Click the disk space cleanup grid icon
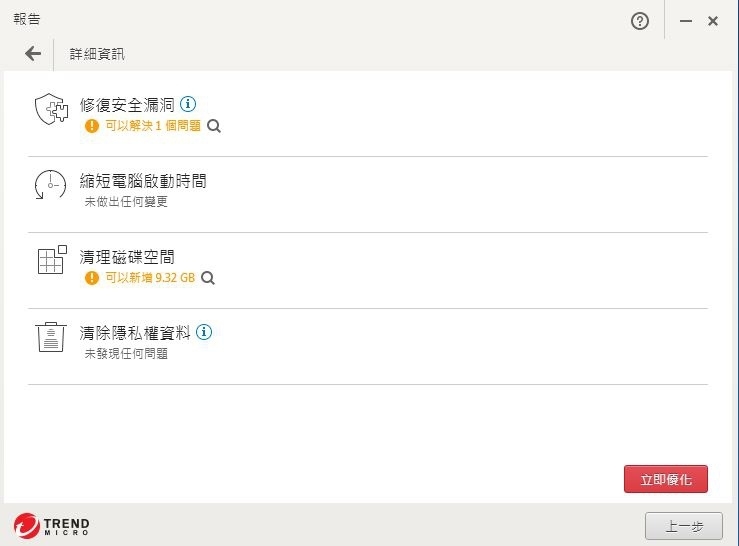Screen dimensions: 739x546 click(x=50, y=260)
